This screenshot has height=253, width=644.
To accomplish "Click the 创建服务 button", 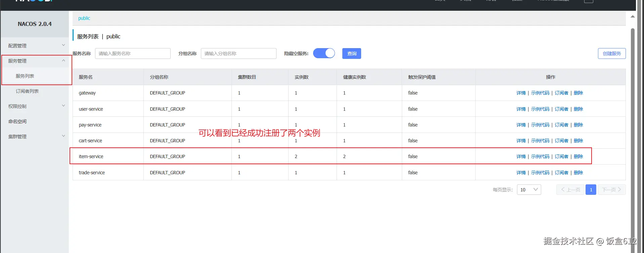I will tap(612, 53).
